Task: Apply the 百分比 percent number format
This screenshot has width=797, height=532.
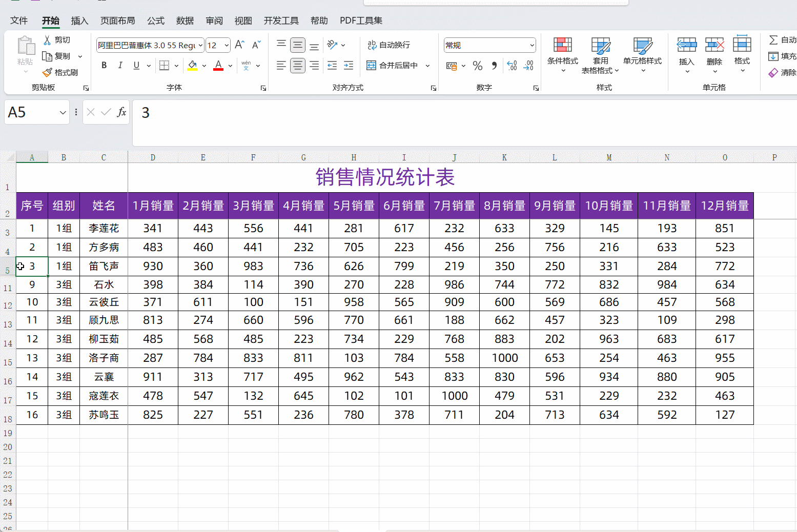Action: coord(477,66)
